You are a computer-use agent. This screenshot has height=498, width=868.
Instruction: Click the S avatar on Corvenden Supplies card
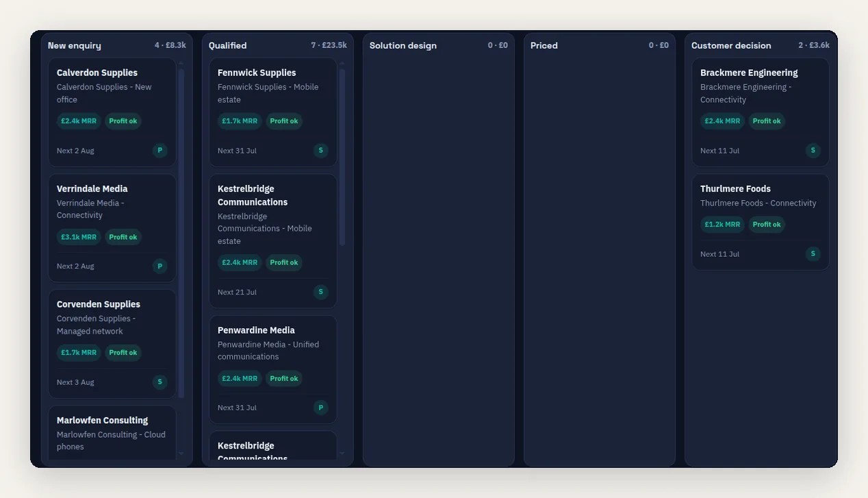[160, 382]
